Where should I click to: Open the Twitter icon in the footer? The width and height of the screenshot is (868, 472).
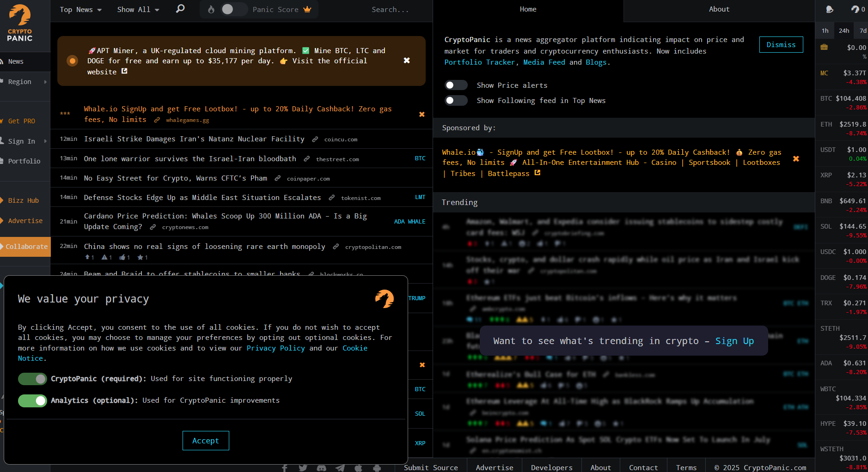pos(303,468)
